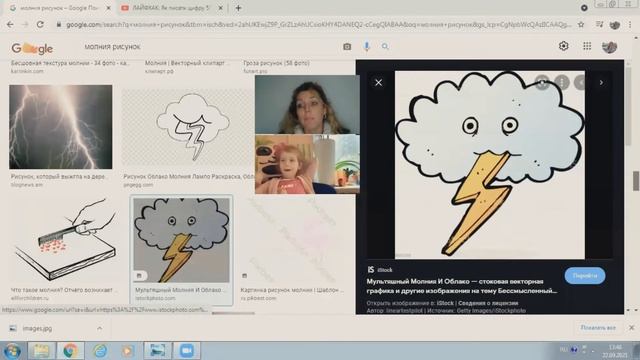
Task: Close the image preview panel
Action: (x=378, y=82)
